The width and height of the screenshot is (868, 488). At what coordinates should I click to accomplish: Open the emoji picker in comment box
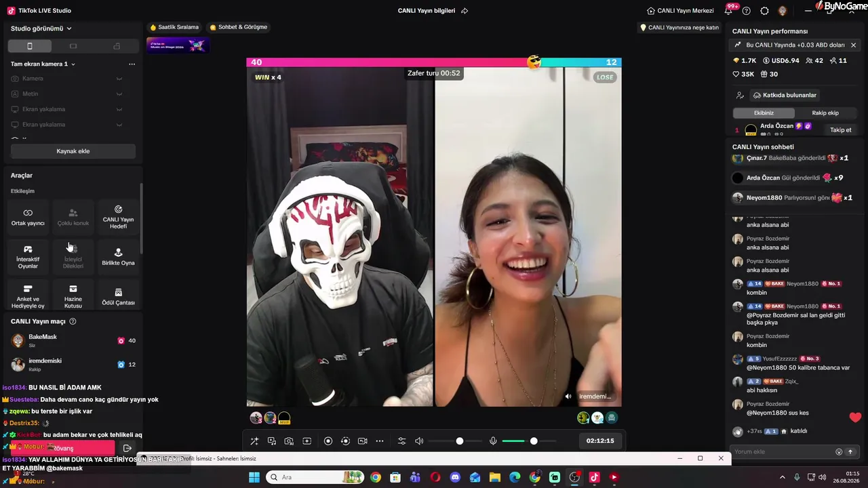tap(839, 452)
